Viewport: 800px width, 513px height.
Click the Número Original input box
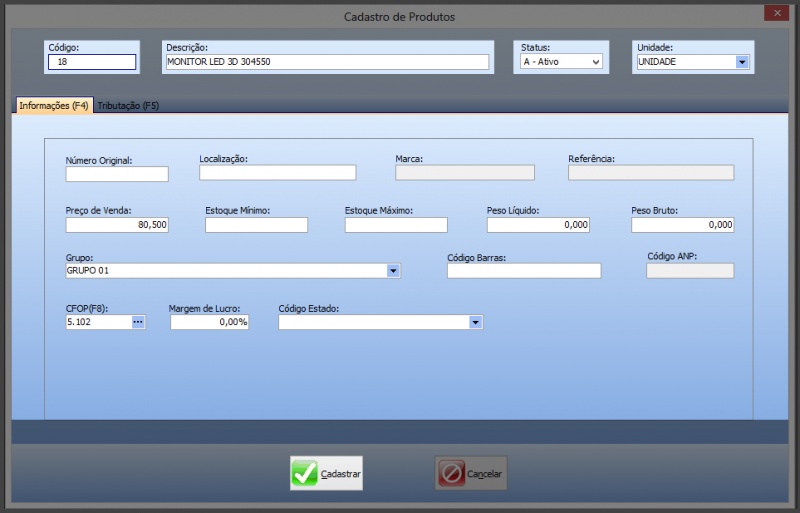(117, 174)
